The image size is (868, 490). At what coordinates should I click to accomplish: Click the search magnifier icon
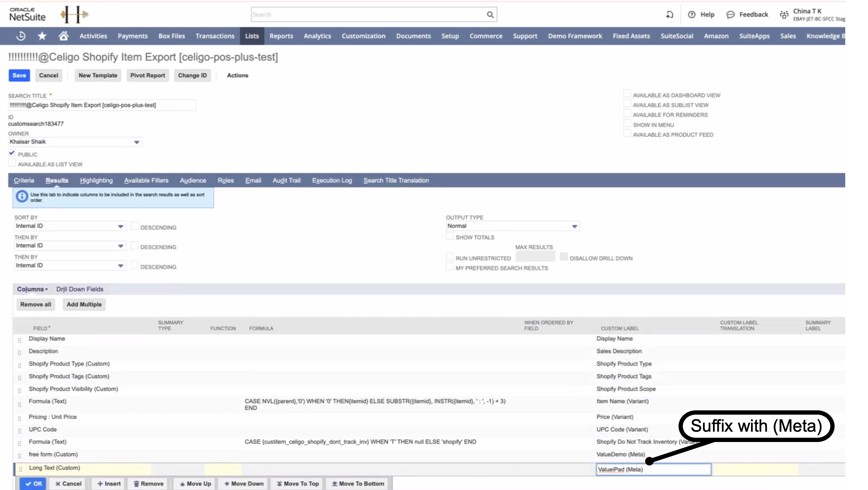click(x=490, y=15)
